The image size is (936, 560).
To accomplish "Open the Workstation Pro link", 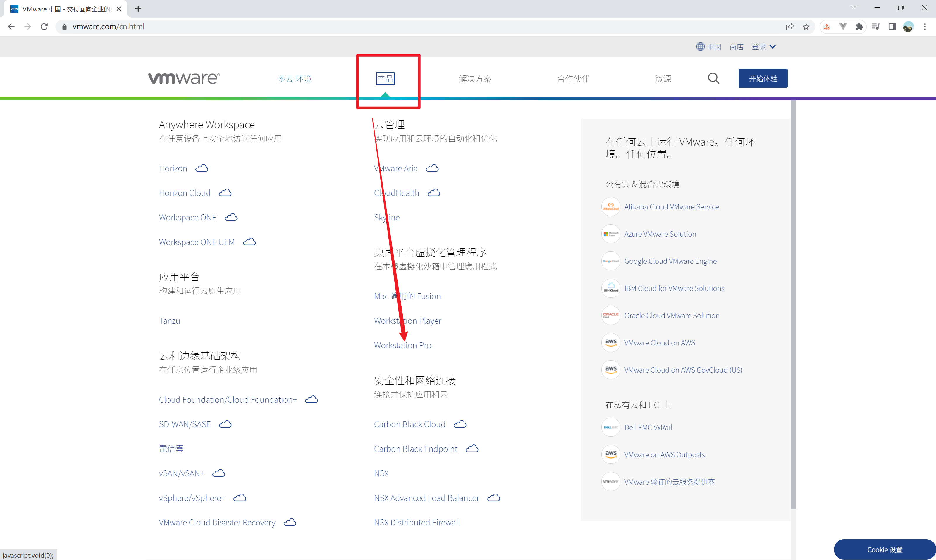I will pos(402,345).
